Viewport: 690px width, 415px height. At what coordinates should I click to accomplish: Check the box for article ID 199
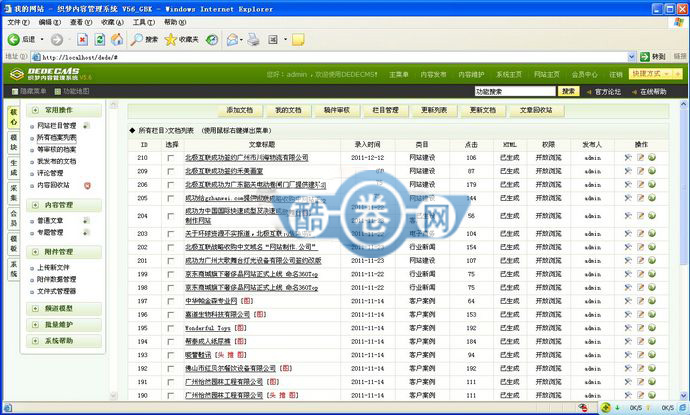[x=171, y=275]
